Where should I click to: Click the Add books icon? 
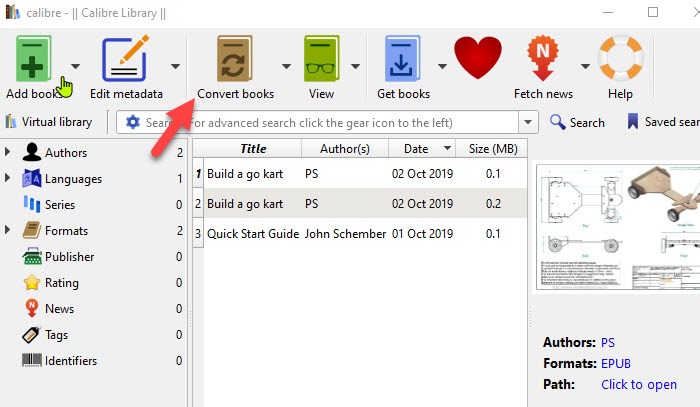[x=33, y=58]
